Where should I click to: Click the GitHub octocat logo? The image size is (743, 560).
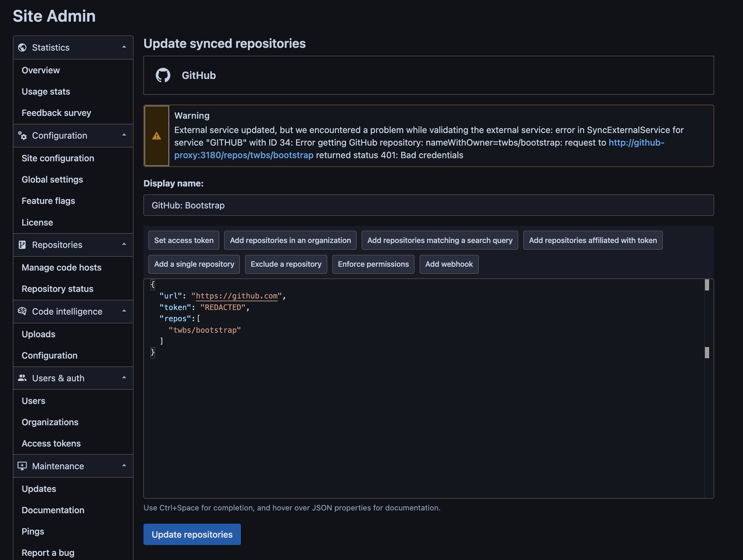pos(163,75)
